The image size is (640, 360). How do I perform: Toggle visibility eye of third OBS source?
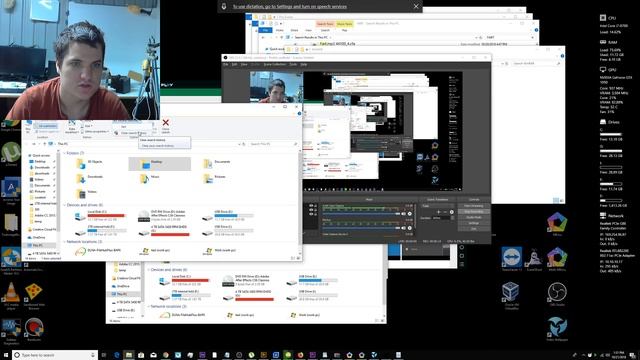pos(311,214)
